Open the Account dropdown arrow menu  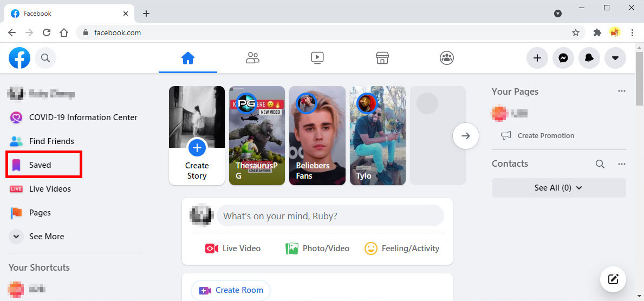[615, 58]
